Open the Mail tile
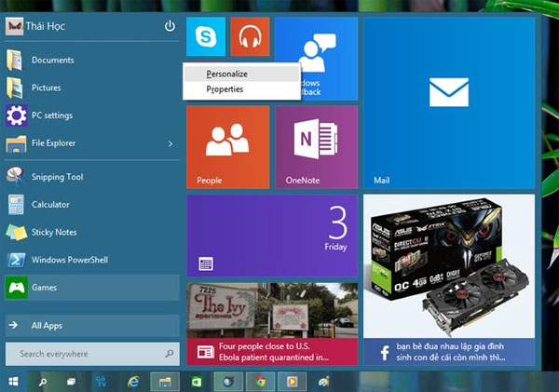The width and height of the screenshot is (559, 392). pos(449,103)
